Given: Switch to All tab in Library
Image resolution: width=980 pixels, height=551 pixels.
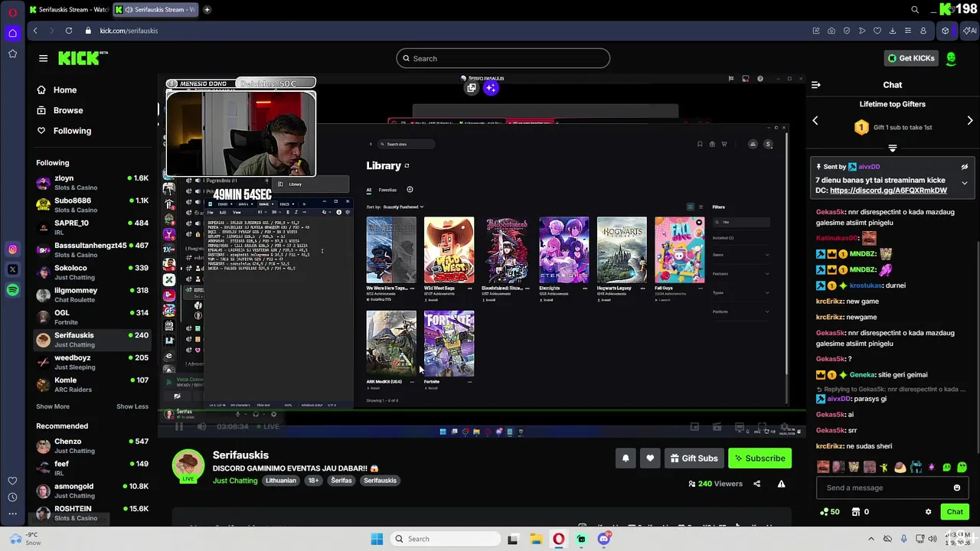Looking at the screenshot, I should coord(368,190).
